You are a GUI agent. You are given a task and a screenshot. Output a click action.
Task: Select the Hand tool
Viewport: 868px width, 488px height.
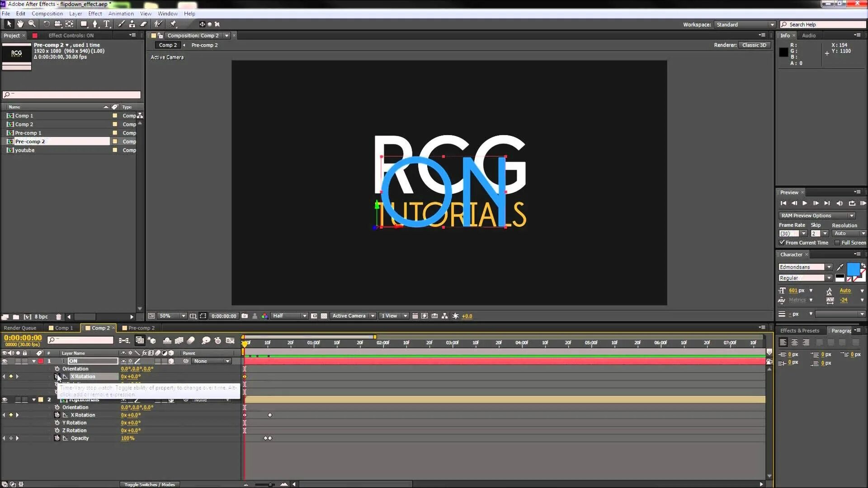tap(20, 24)
